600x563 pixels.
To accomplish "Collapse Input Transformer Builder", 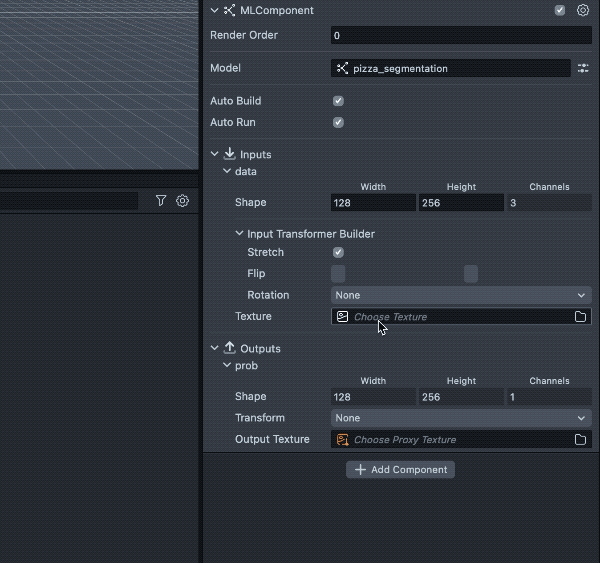I will 239,233.
